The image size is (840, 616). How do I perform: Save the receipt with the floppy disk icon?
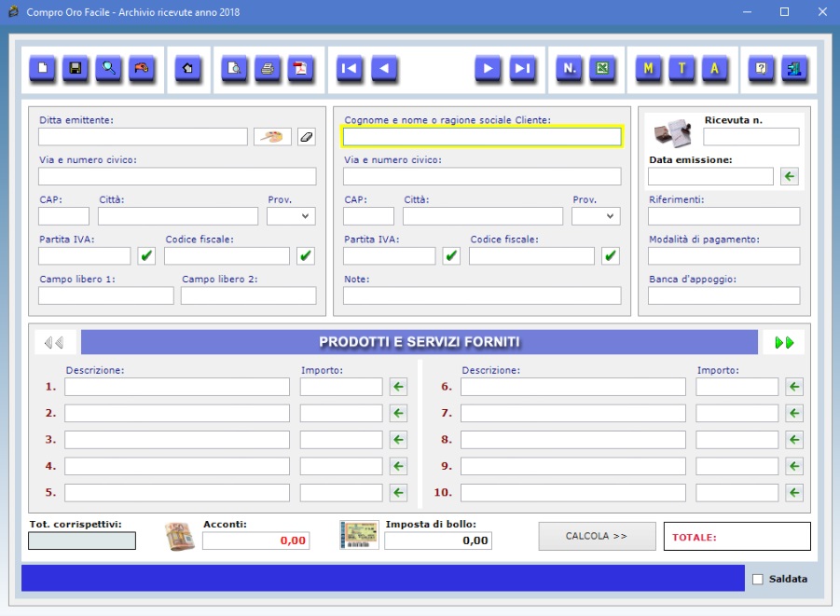point(76,69)
